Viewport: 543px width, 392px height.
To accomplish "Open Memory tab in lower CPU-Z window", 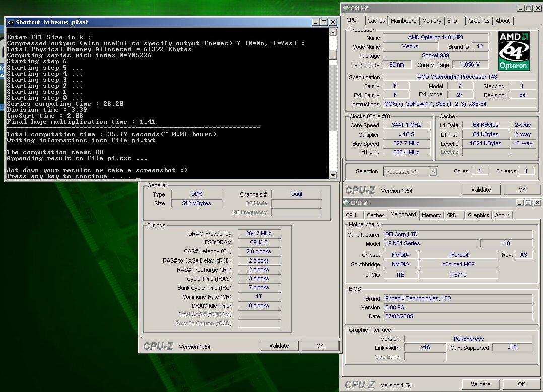I will pos(431,215).
